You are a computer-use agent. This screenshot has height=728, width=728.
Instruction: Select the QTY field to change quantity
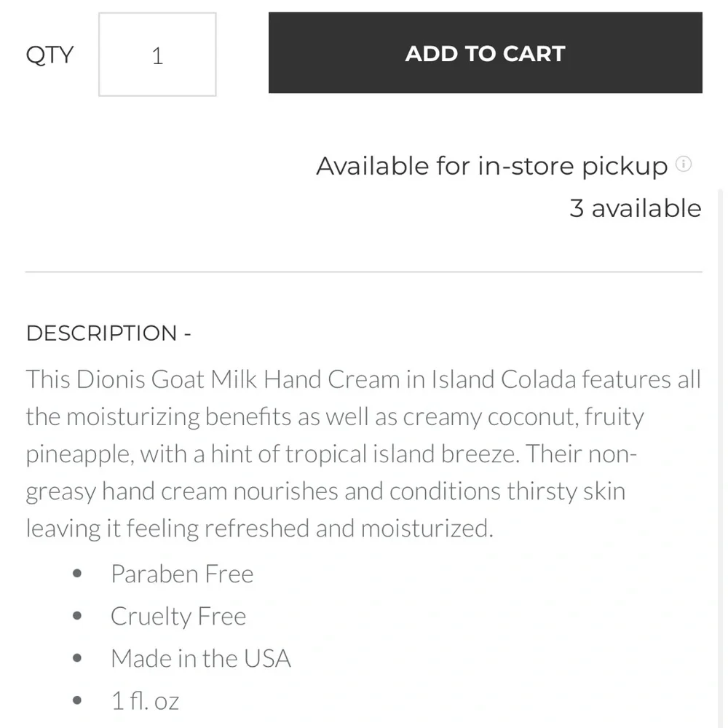157,54
